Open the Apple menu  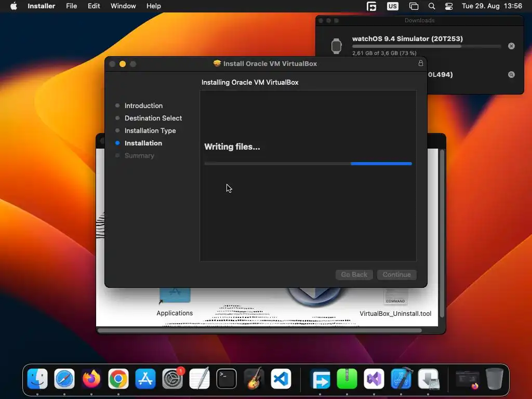(14, 6)
